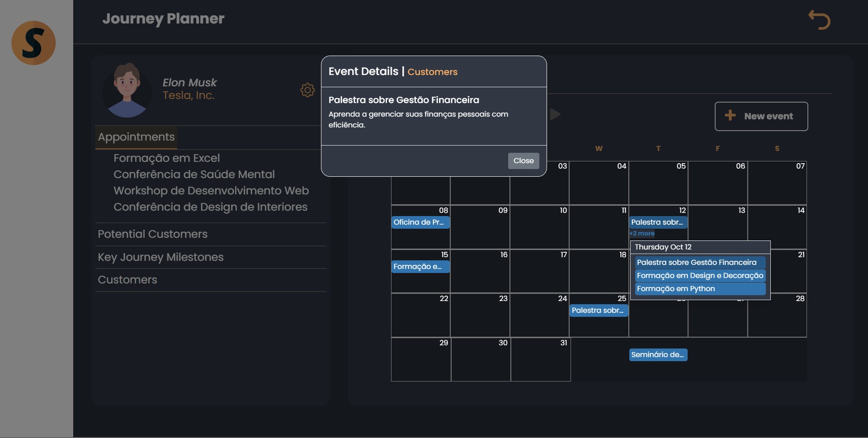Expand the '+2 more' events on October 12
This screenshot has width=868, height=438.
[642, 234]
